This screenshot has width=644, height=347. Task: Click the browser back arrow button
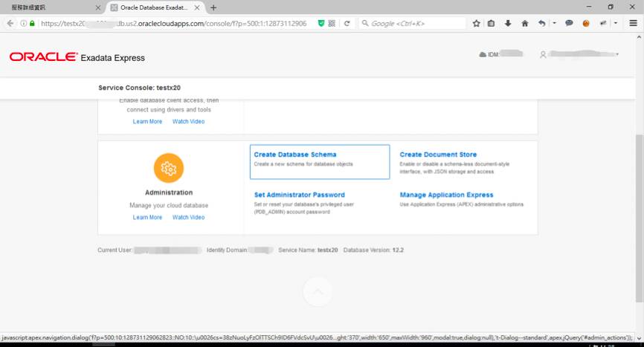(10, 23)
